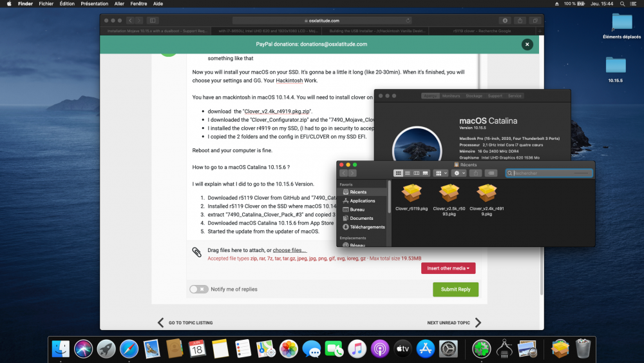This screenshot has height=363, width=644.
Task: Switch Finder window to gallery view
Action: click(426, 173)
